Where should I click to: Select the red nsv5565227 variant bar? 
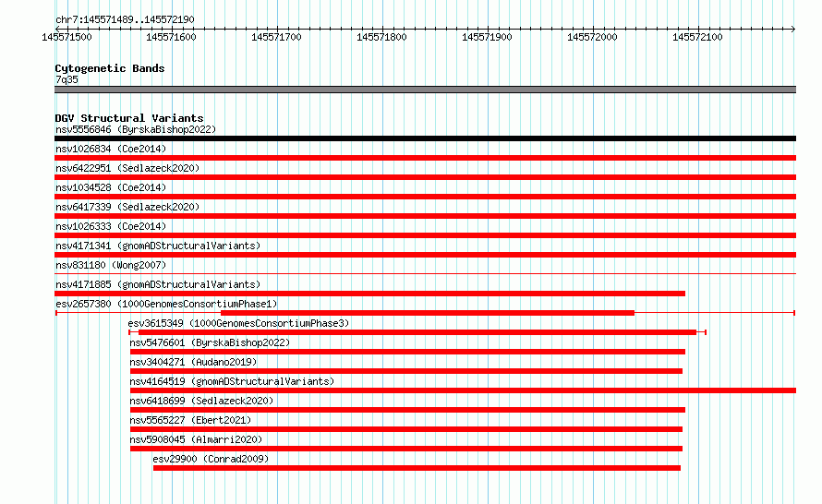[x=406, y=429]
